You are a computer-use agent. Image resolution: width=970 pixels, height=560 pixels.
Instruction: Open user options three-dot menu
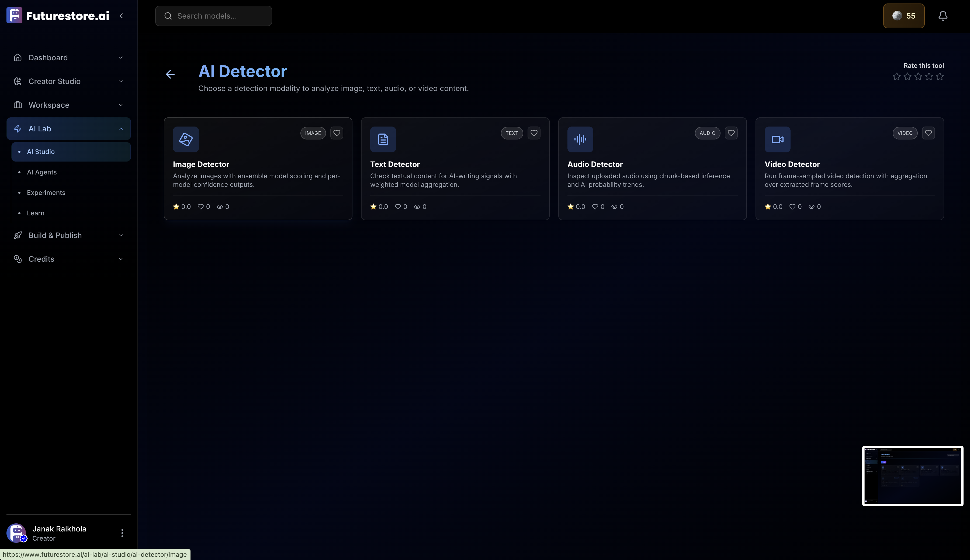(x=122, y=533)
